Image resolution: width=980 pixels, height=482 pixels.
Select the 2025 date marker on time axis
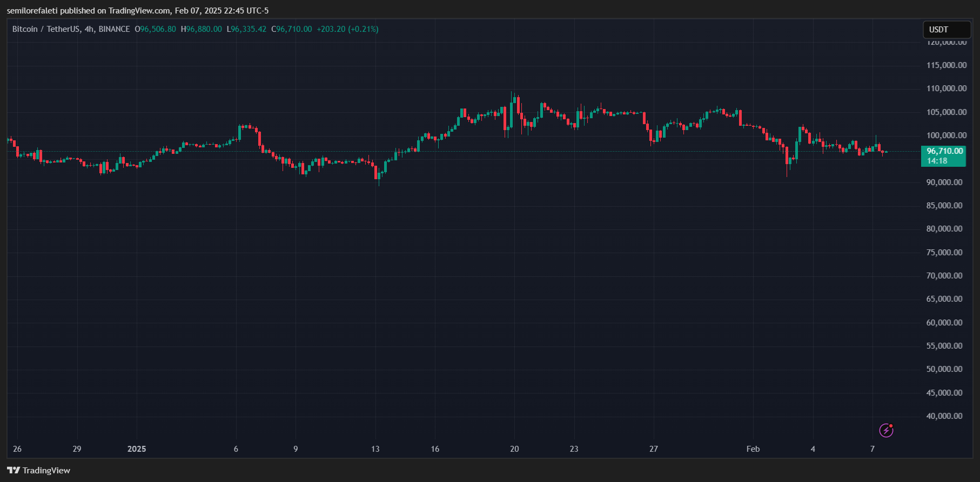tap(137, 449)
